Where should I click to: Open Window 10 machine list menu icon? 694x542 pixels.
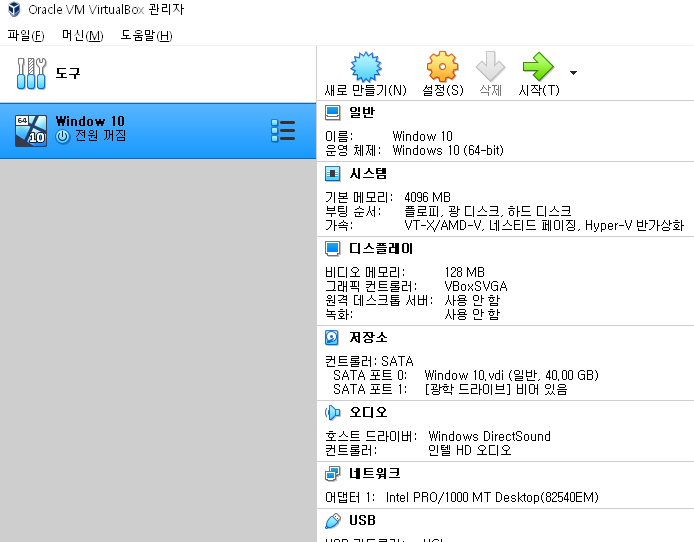(283, 131)
